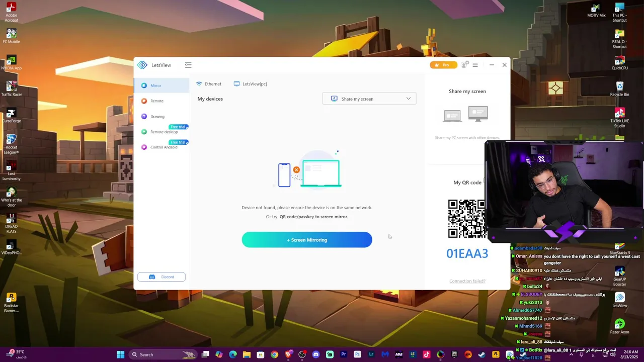
Task: Open Traffic Racer desktop icon
Action: point(11,89)
